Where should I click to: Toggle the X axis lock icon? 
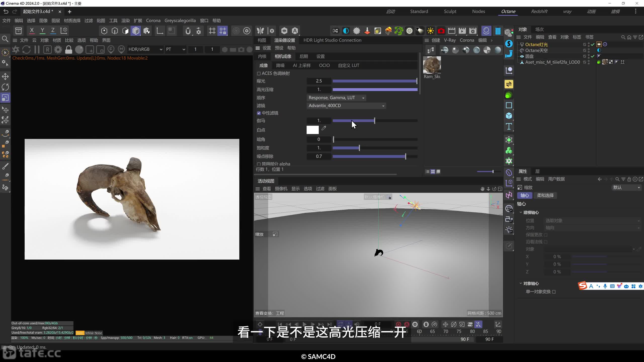[32, 31]
